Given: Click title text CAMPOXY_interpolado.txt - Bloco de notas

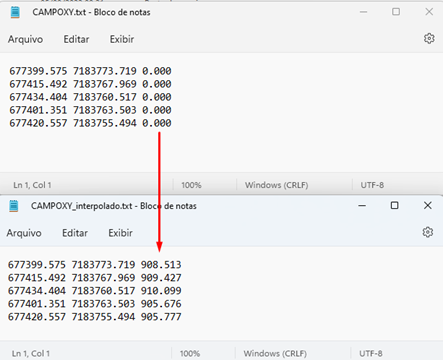Looking at the screenshot, I should [114, 206].
